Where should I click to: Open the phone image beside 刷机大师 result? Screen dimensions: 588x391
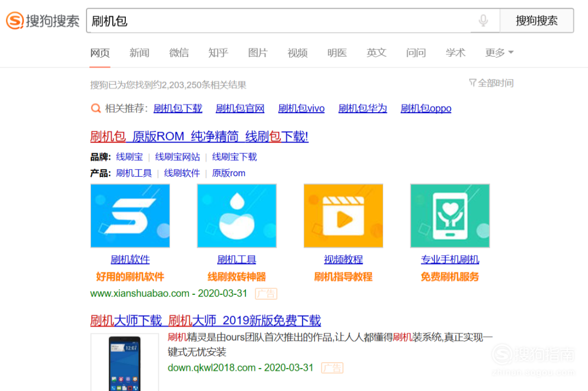coord(125,363)
